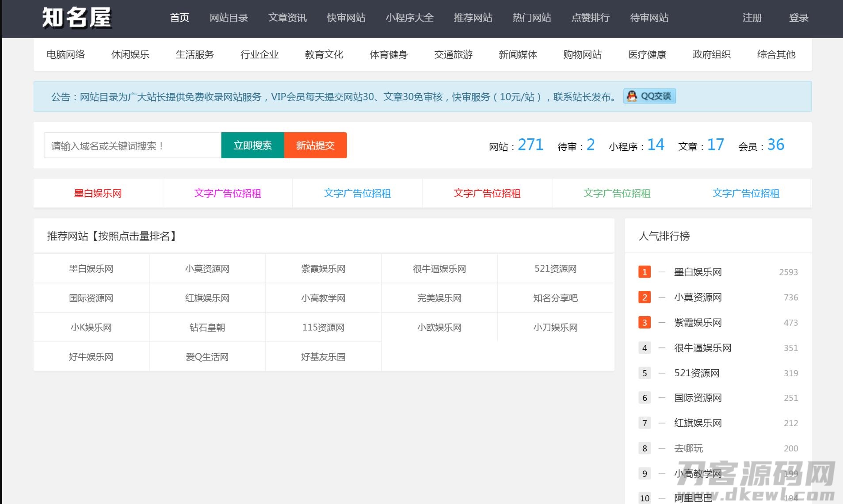Select the 电脑网络 category

click(65, 54)
